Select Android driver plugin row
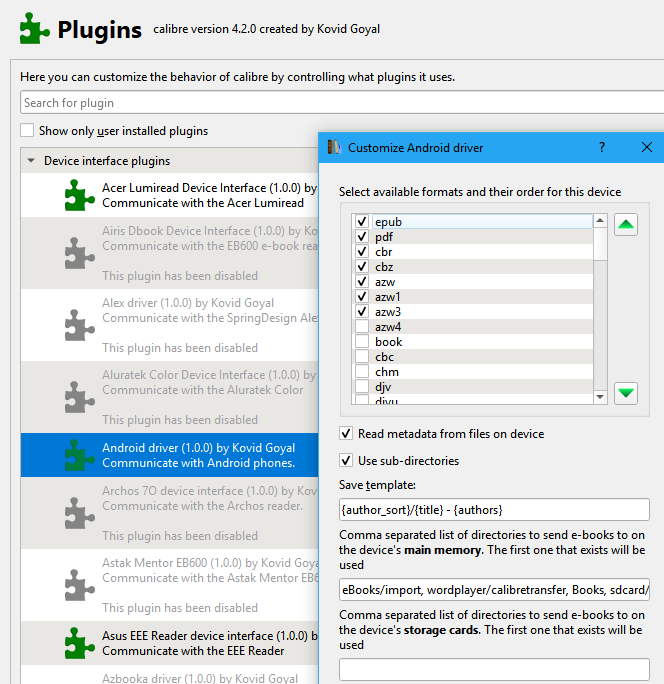664x684 pixels. 169,455
